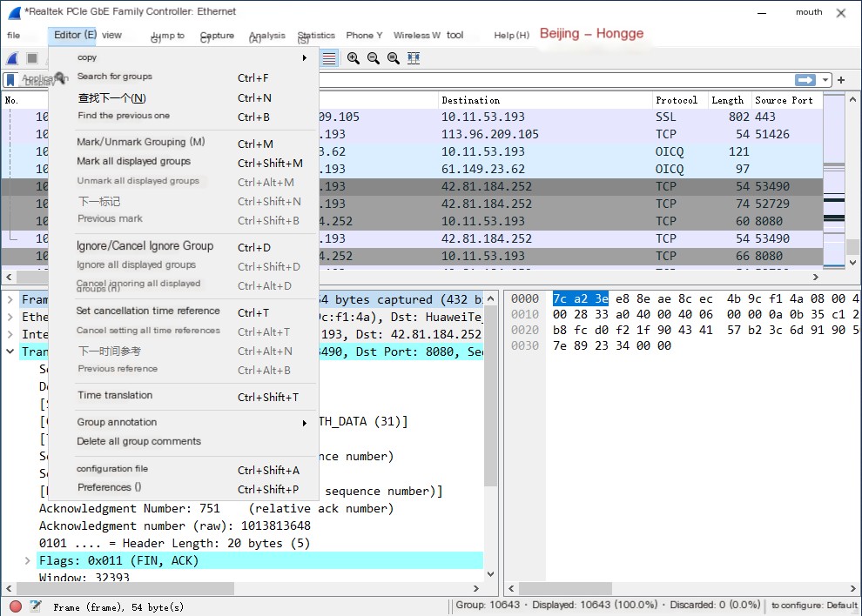This screenshot has width=862, height=616.
Task: Expand the Frame tree node
Action: pyautogui.click(x=10, y=299)
